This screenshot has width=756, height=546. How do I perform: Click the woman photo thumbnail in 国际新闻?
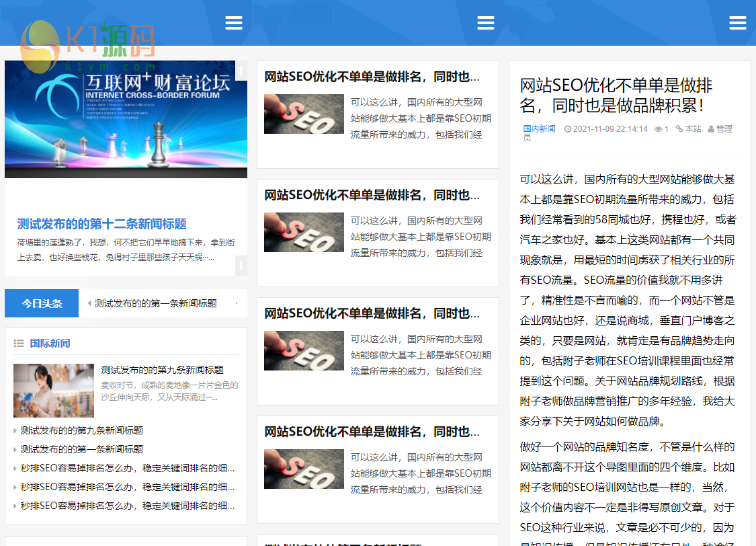tap(54, 391)
